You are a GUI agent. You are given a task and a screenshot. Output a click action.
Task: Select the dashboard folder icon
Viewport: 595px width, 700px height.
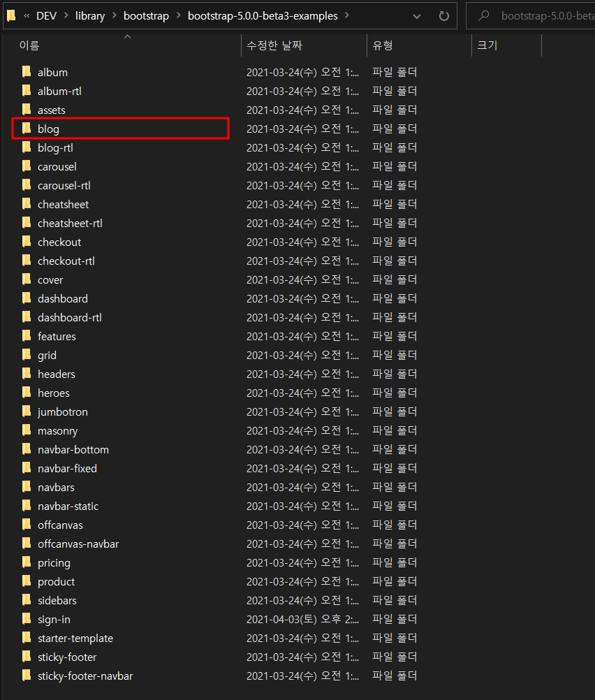pos(27,298)
